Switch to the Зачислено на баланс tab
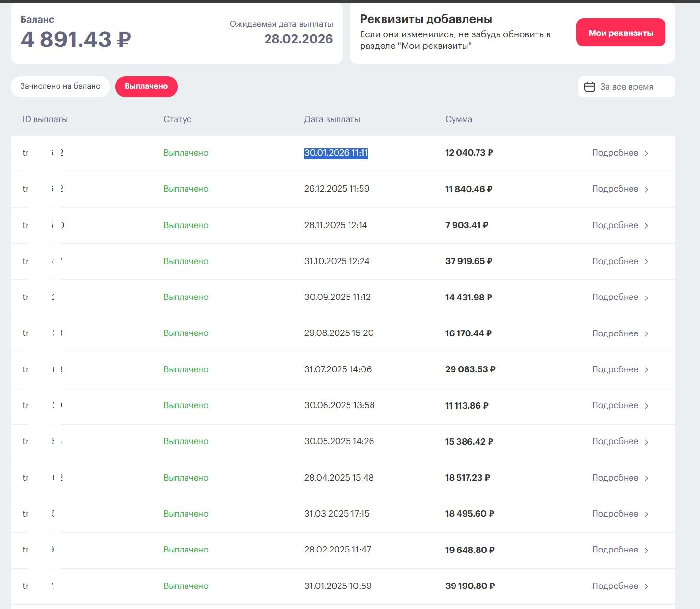 point(60,86)
